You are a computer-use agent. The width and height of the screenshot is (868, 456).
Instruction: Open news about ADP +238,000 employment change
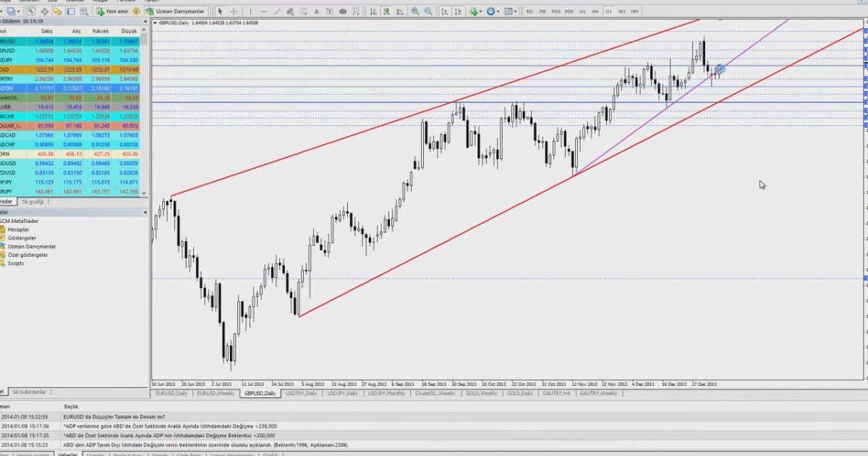pos(170,426)
